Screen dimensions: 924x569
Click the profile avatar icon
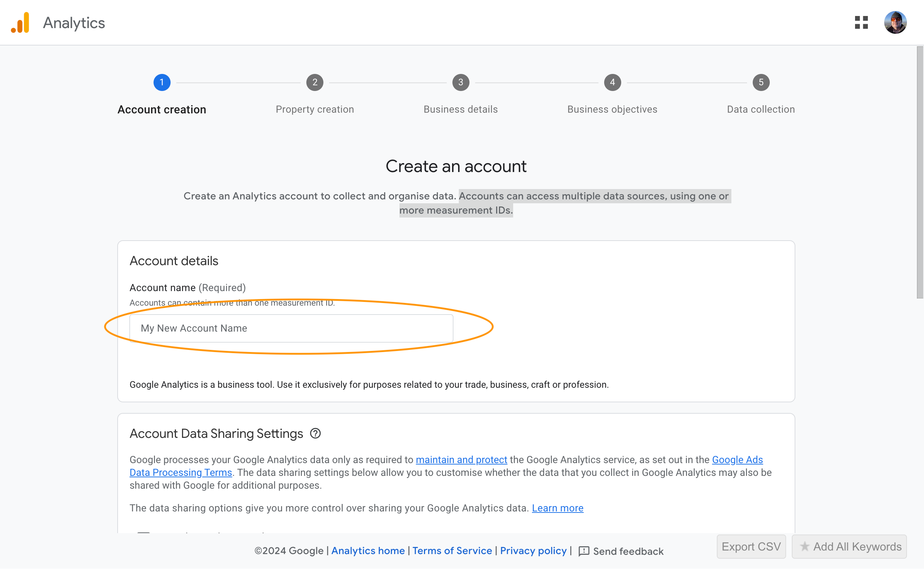pos(896,22)
